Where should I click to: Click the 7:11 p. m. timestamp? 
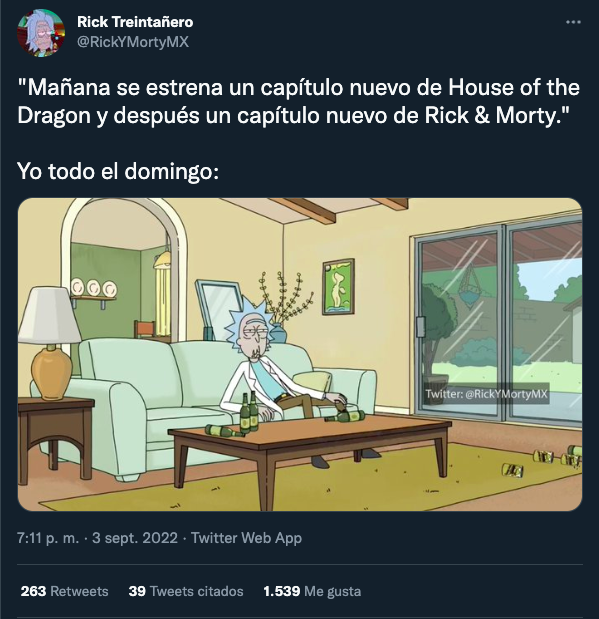click(x=48, y=538)
